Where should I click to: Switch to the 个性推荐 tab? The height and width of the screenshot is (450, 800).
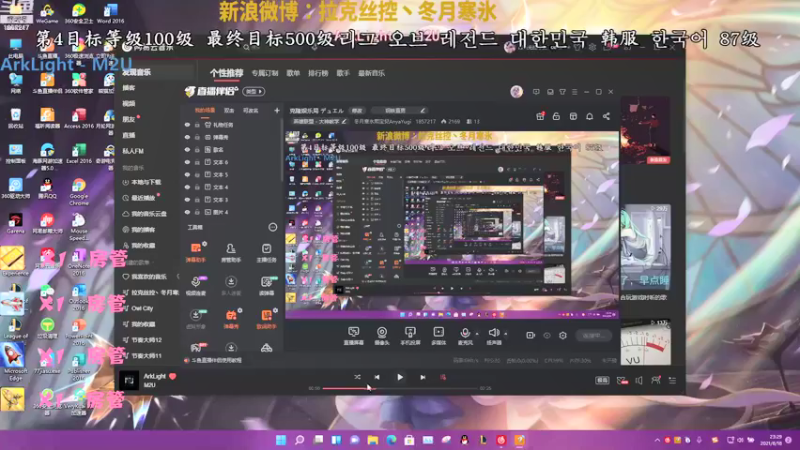227,73
